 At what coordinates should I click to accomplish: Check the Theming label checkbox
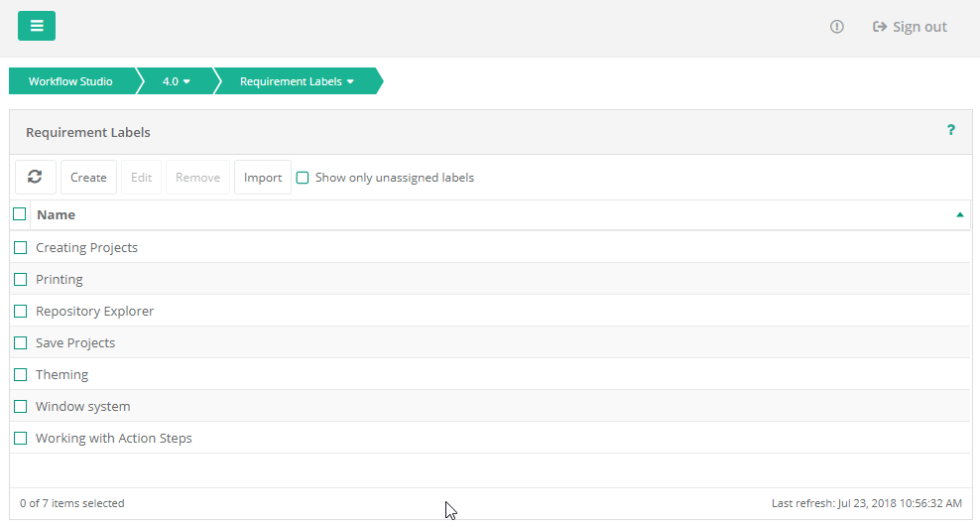coord(20,374)
